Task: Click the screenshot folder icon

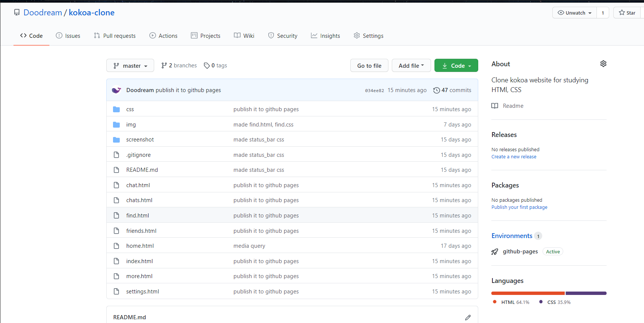Action: click(116, 140)
